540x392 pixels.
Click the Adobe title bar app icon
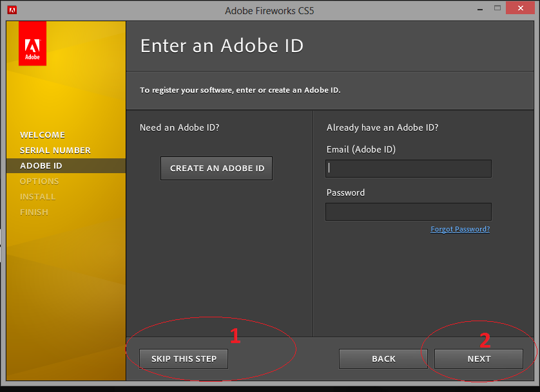point(12,10)
